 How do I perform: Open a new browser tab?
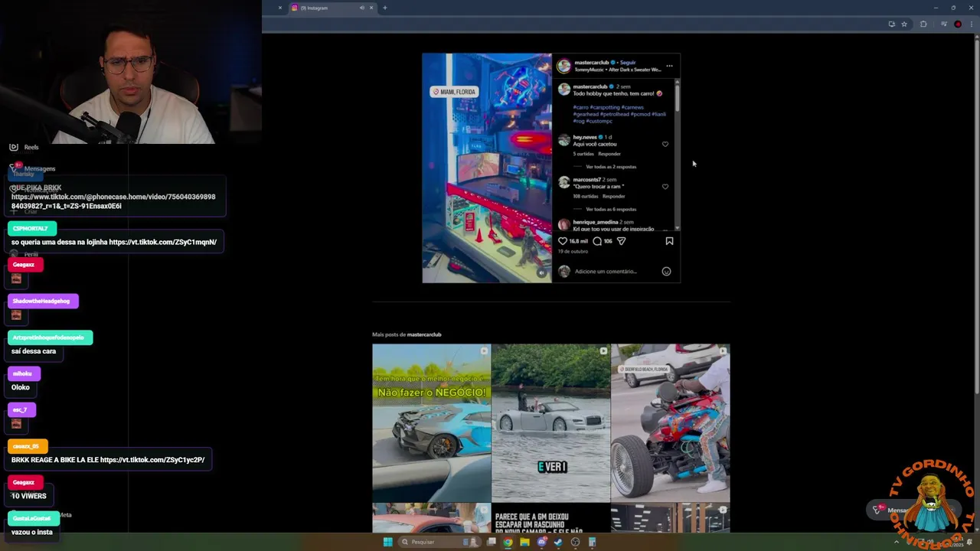click(385, 8)
